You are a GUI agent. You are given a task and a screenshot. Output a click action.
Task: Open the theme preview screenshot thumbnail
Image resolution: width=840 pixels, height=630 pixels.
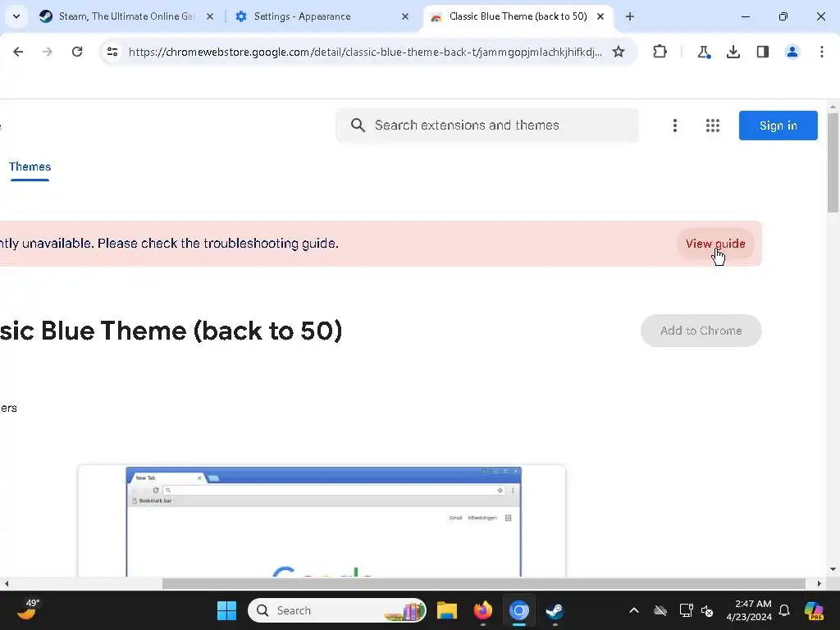[x=322, y=521]
